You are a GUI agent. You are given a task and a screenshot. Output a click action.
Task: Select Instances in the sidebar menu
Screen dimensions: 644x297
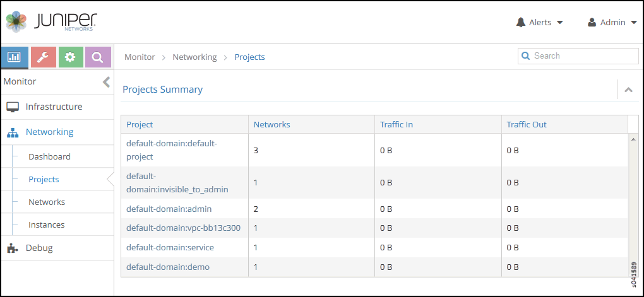click(x=46, y=224)
